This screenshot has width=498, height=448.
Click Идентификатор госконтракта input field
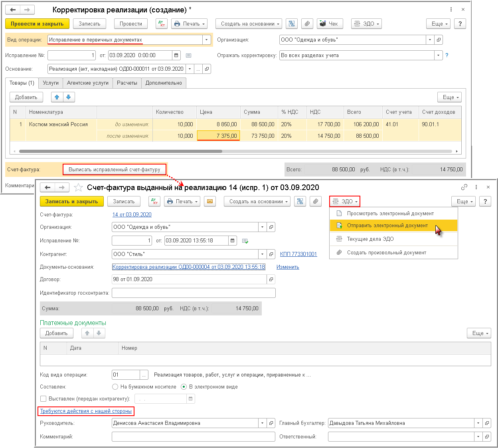pos(194,293)
